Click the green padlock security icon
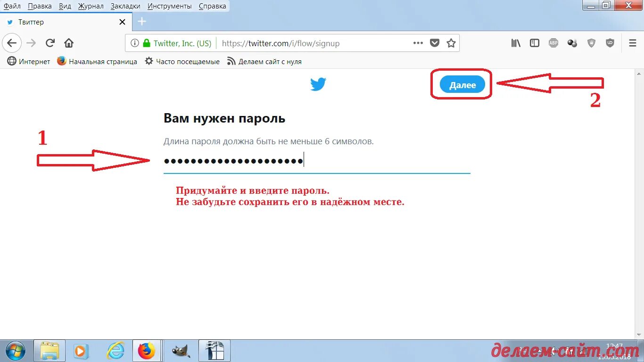 click(147, 43)
